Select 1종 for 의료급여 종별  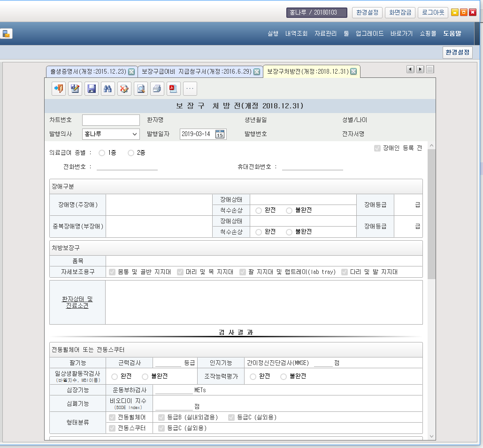pyautogui.click(x=102, y=153)
